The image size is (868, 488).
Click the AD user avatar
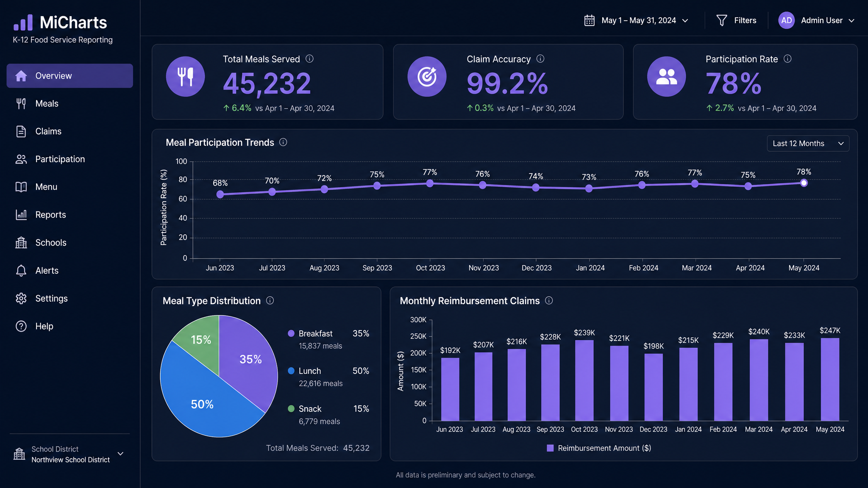point(787,20)
